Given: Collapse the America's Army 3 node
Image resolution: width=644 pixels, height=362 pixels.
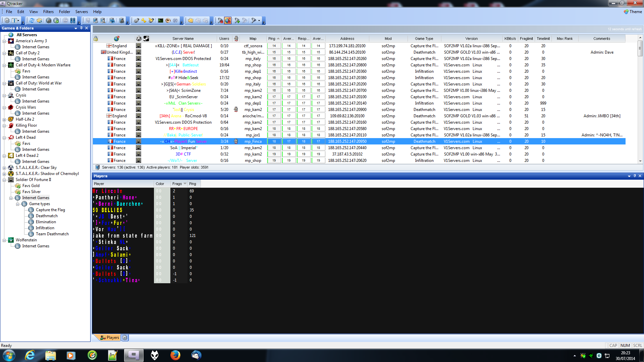Looking at the screenshot, I should coord(4,41).
